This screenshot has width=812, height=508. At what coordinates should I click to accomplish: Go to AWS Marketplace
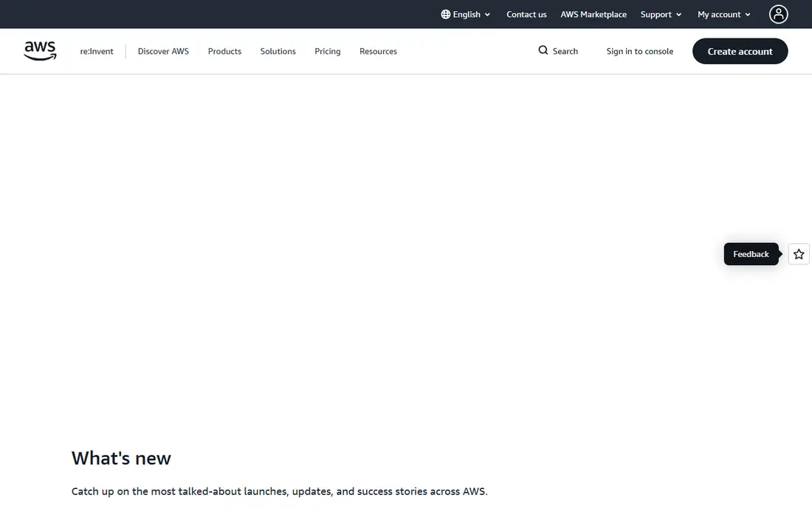[593, 15]
